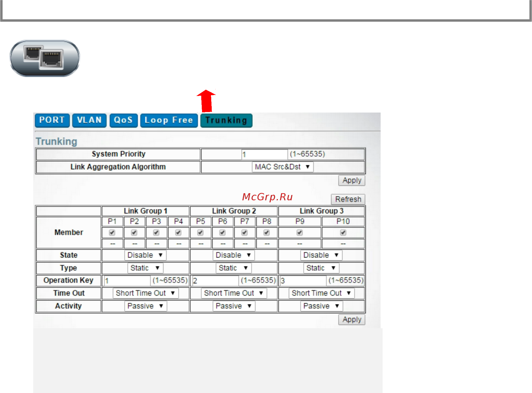Open Link Group 1 State dropdown
This screenshot has width=532, height=393.
[x=145, y=255]
